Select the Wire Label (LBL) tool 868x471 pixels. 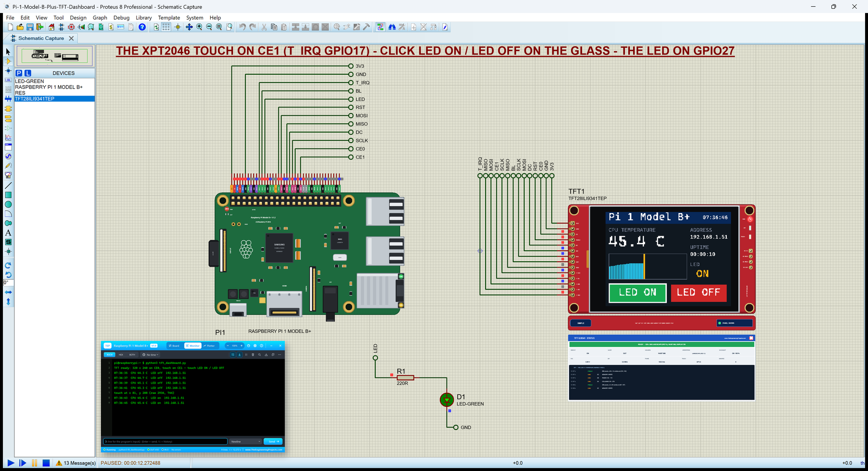(x=8, y=80)
